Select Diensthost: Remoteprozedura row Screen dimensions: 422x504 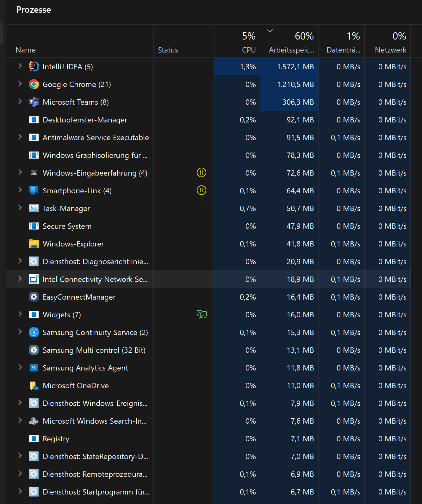click(208, 474)
